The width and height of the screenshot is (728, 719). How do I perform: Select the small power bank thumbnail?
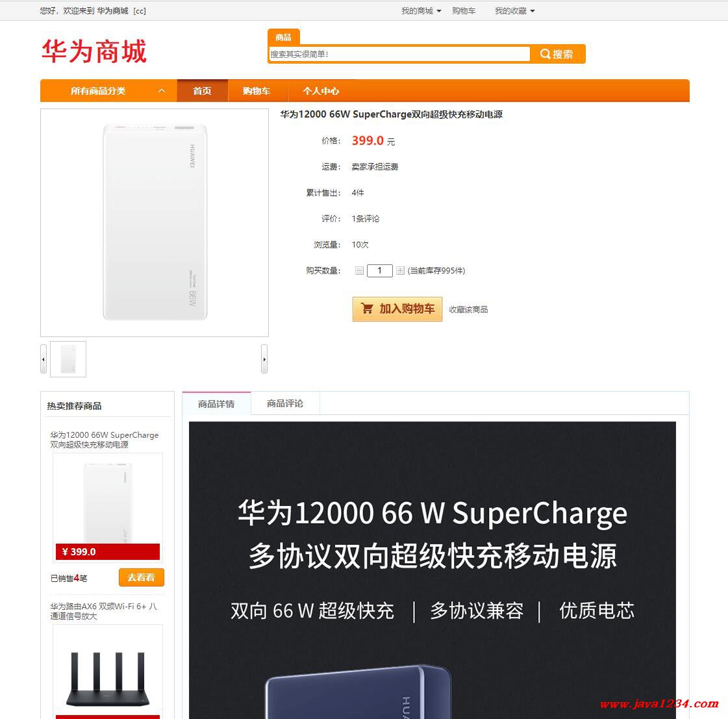(68, 359)
